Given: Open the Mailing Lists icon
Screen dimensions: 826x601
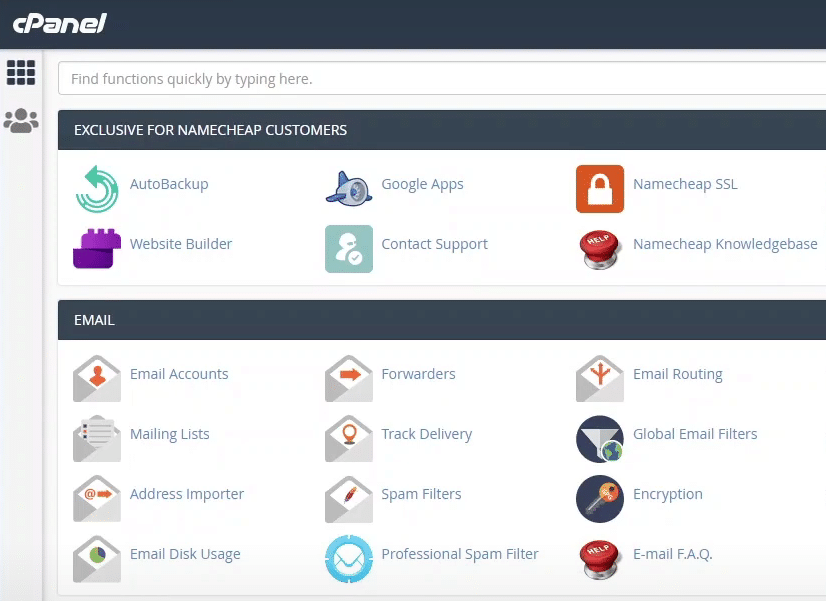Looking at the screenshot, I should click(97, 439).
